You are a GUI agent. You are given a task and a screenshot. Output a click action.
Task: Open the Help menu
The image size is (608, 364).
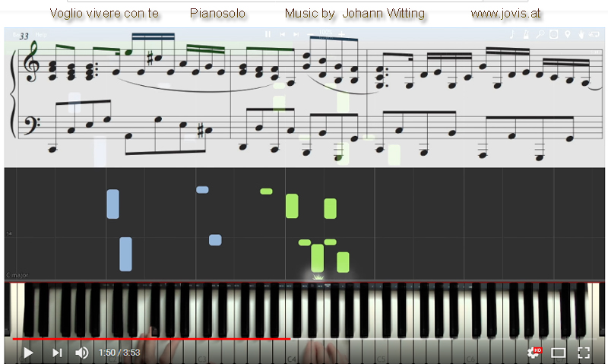pyautogui.click(x=41, y=34)
